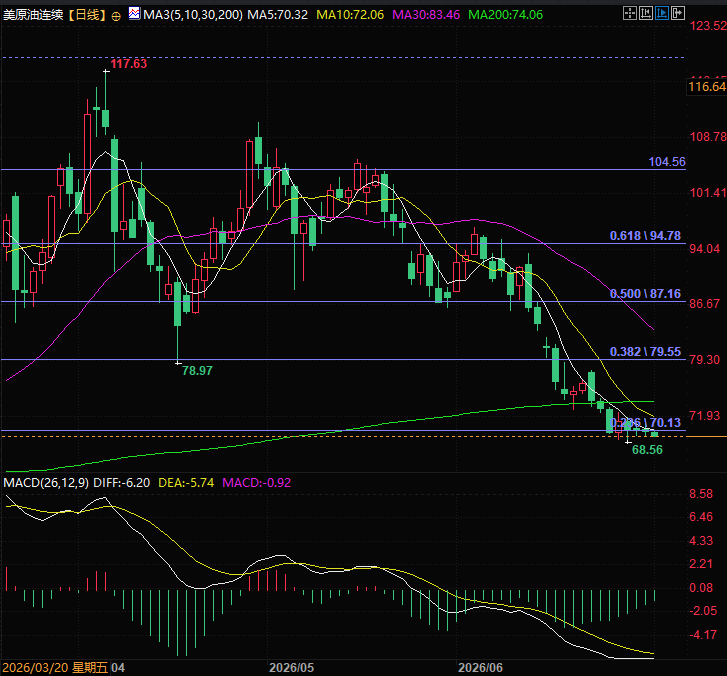The height and width of the screenshot is (676, 727).
Task: Click the 71.93 price axis label
Action: click(704, 416)
